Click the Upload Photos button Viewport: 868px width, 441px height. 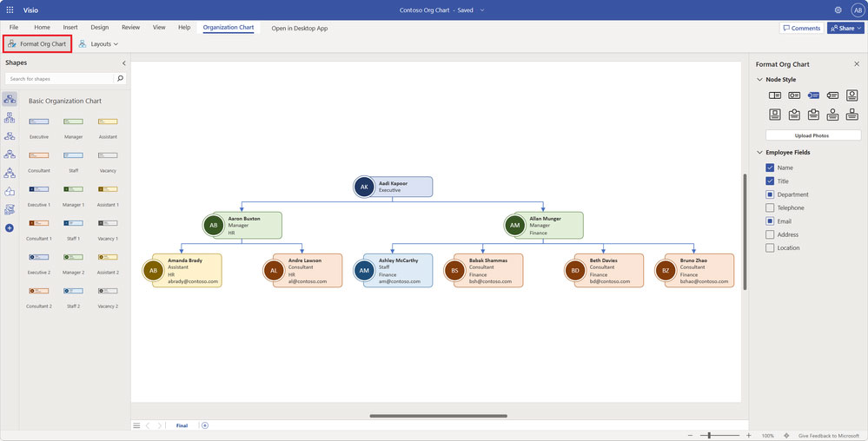coord(812,135)
